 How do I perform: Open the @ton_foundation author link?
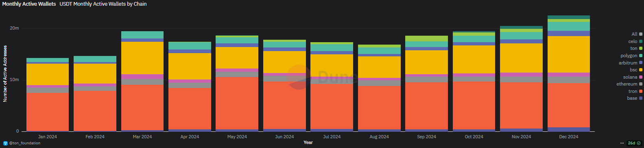tap(24, 143)
